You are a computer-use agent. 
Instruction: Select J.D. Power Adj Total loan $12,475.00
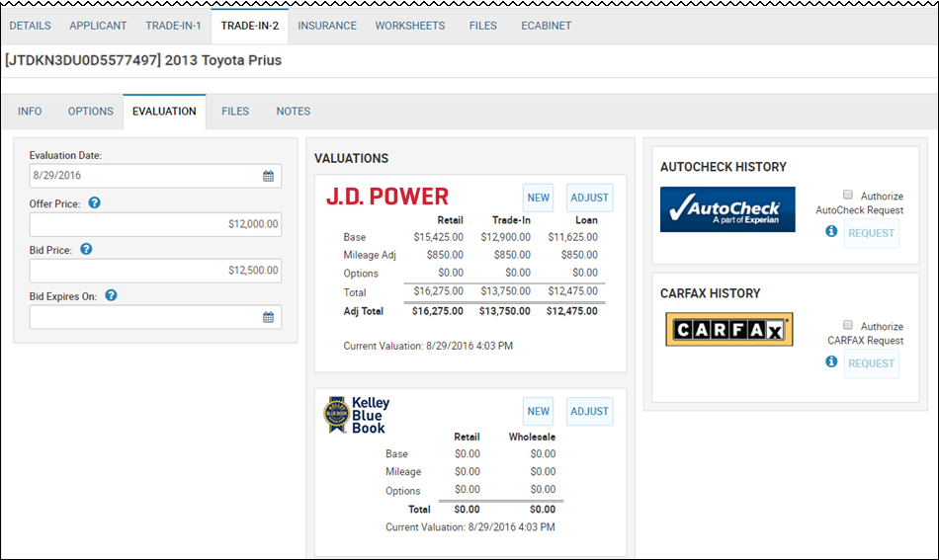click(x=572, y=311)
